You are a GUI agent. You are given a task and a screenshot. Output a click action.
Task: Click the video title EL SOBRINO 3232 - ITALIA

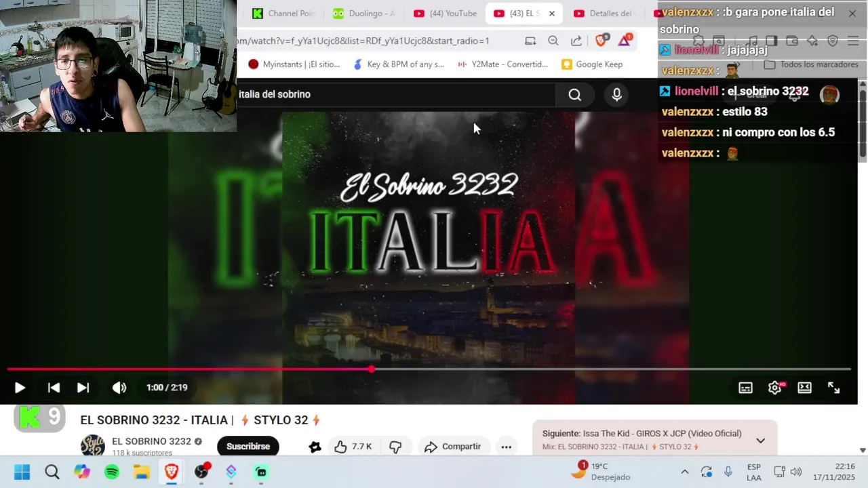tap(199, 420)
